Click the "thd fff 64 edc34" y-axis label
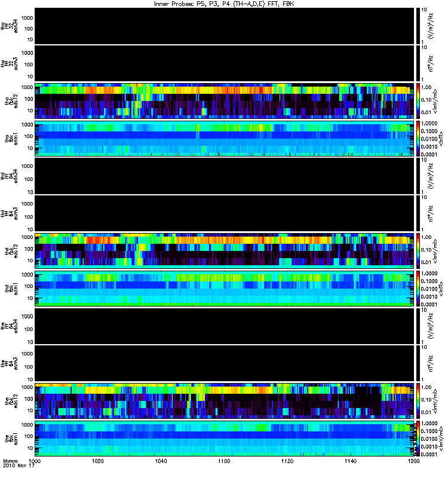Screen dimensions: 448x478 (9, 176)
